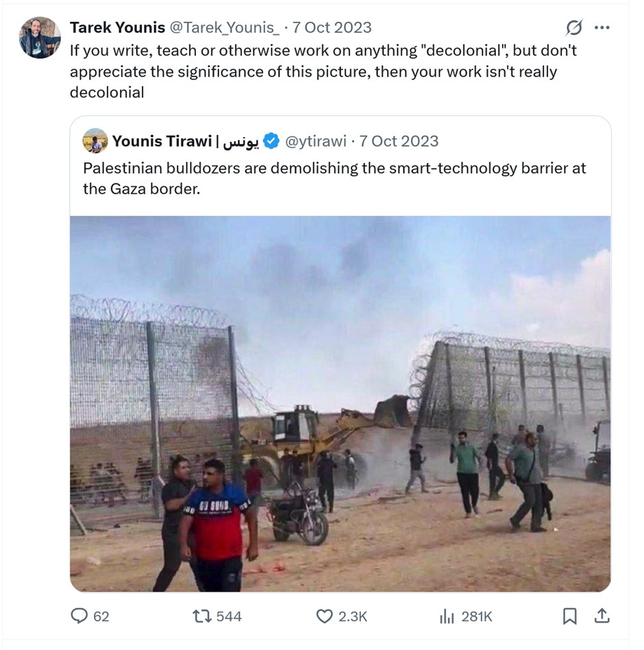Click the Grok slashed-circle icon
644x650 pixels.
[x=574, y=27]
